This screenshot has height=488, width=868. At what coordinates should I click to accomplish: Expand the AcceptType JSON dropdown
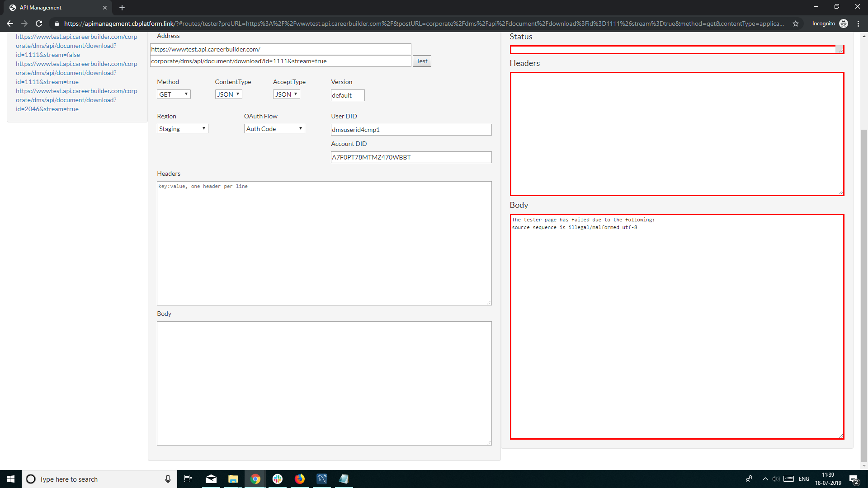[x=286, y=94]
